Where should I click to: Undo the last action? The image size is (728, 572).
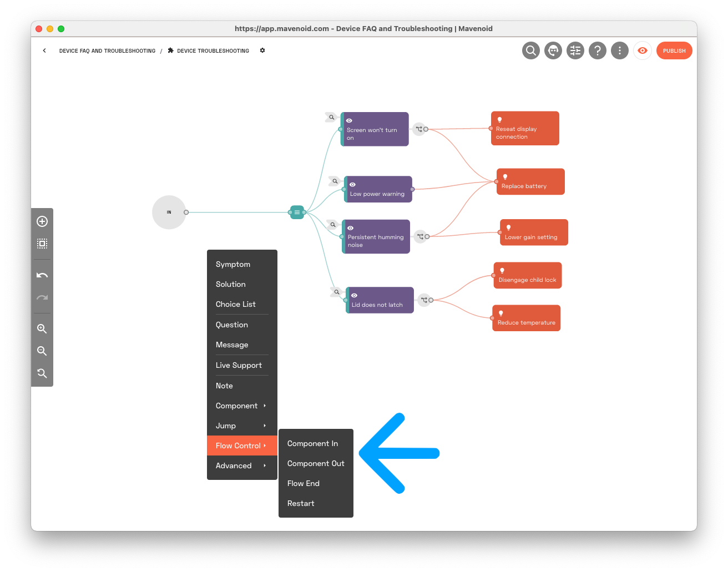tap(42, 275)
